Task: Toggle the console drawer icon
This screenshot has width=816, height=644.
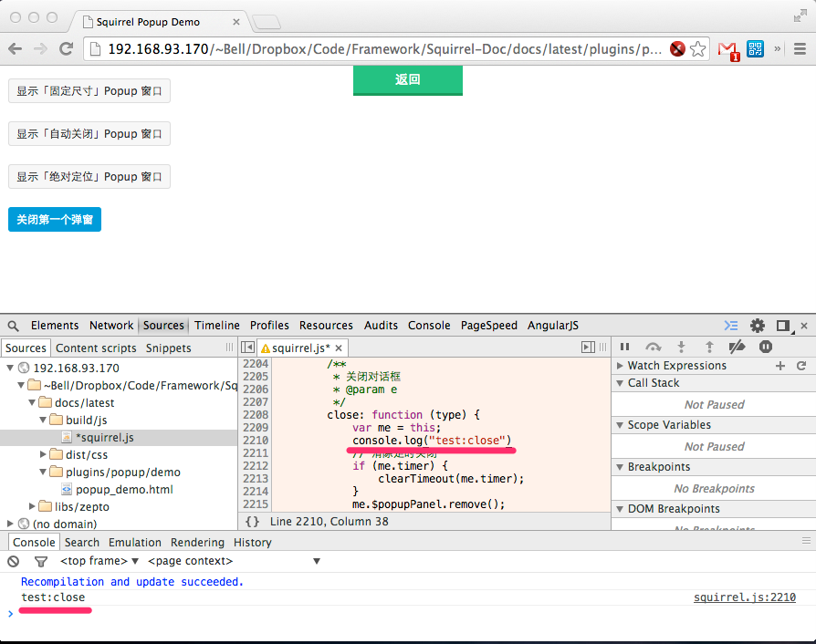Action: (731, 326)
